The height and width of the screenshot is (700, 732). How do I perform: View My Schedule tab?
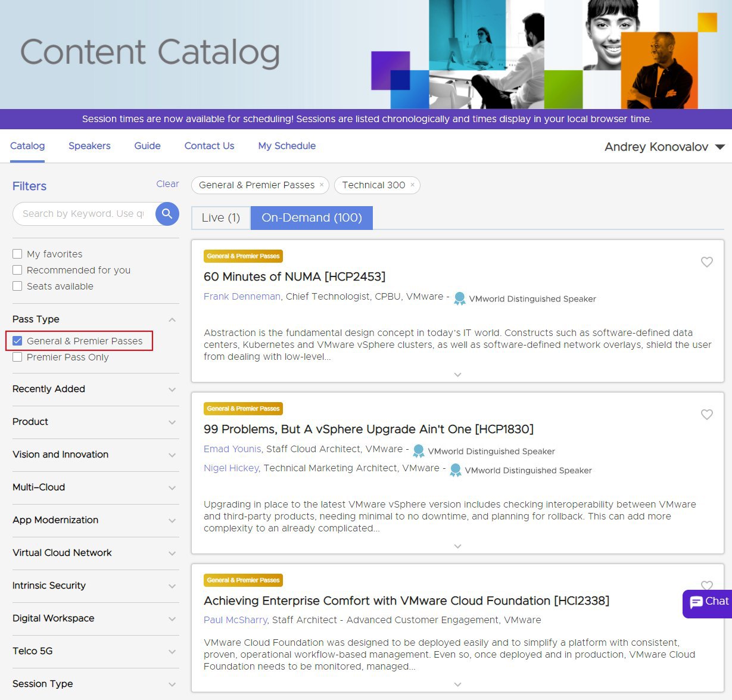tap(286, 146)
